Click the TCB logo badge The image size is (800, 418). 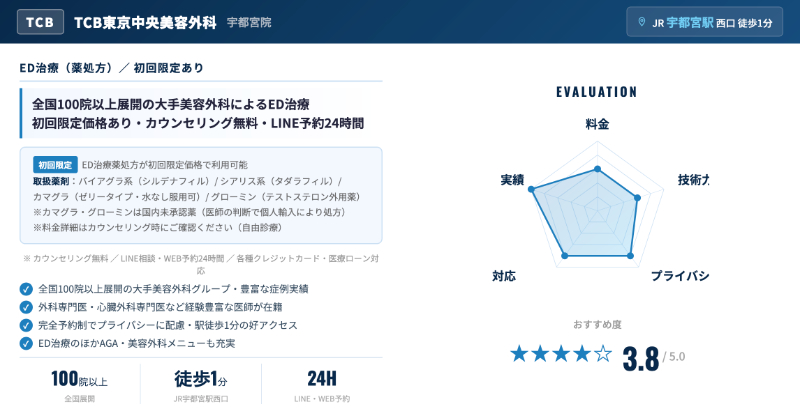41,22
